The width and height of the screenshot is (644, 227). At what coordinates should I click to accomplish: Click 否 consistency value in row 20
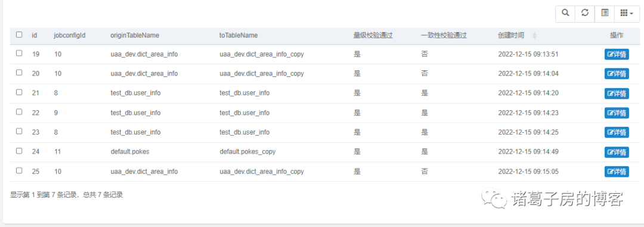pos(425,73)
